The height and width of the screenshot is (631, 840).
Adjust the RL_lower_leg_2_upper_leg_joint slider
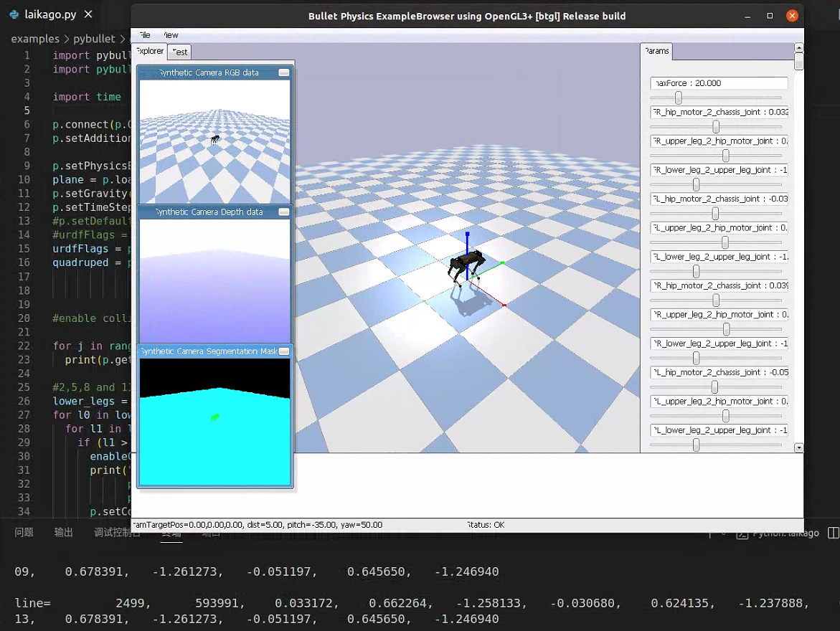[x=696, y=445]
